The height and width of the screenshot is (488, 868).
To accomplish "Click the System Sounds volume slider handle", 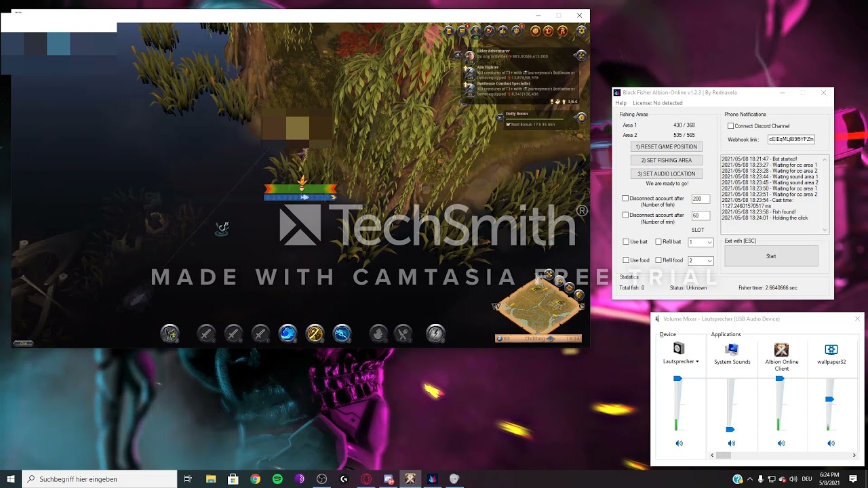I will (x=730, y=429).
